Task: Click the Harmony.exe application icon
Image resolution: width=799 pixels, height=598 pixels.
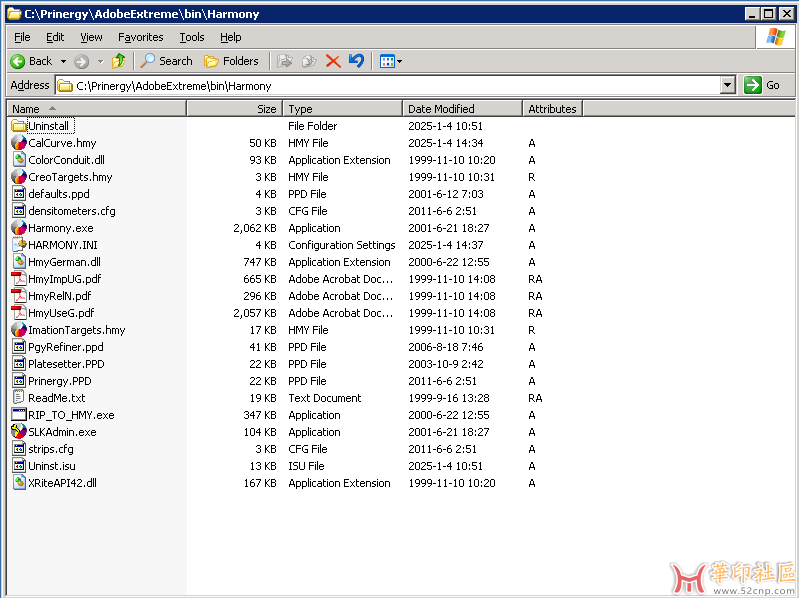Action: 19,228
